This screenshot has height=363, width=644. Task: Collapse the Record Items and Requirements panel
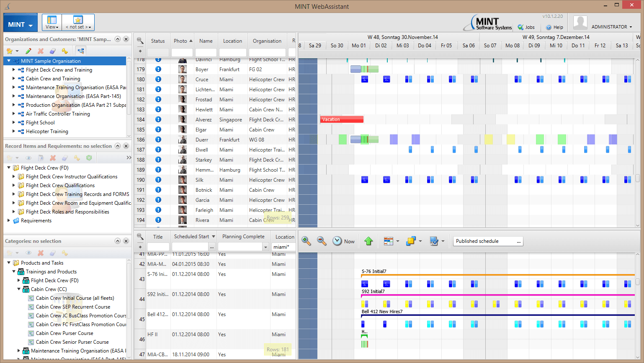pos(118,146)
